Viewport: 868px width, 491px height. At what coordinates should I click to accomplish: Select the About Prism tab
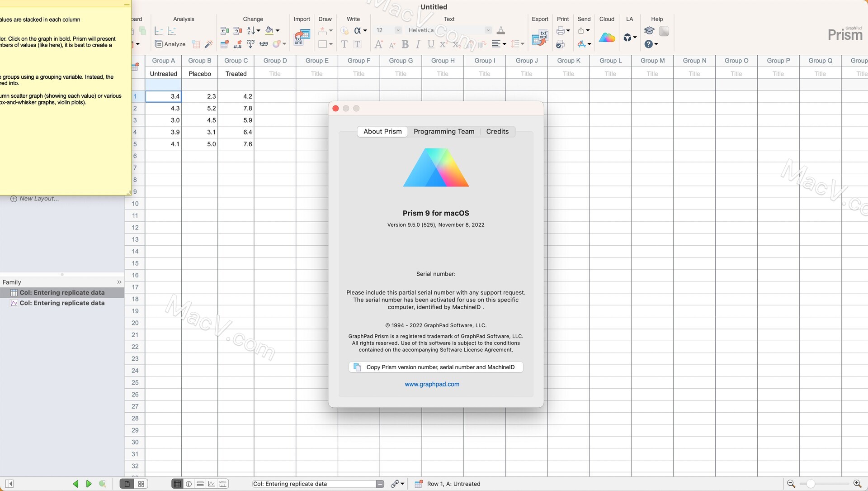(x=382, y=131)
